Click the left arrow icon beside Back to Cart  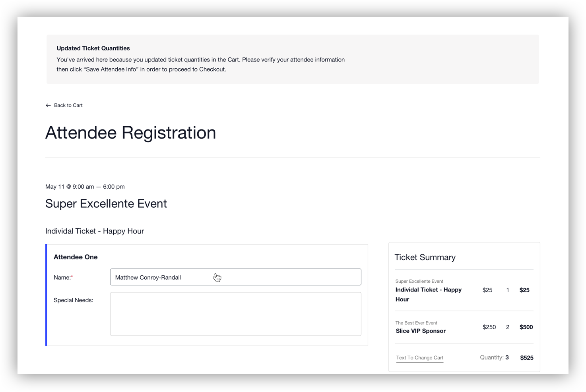click(48, 105)
